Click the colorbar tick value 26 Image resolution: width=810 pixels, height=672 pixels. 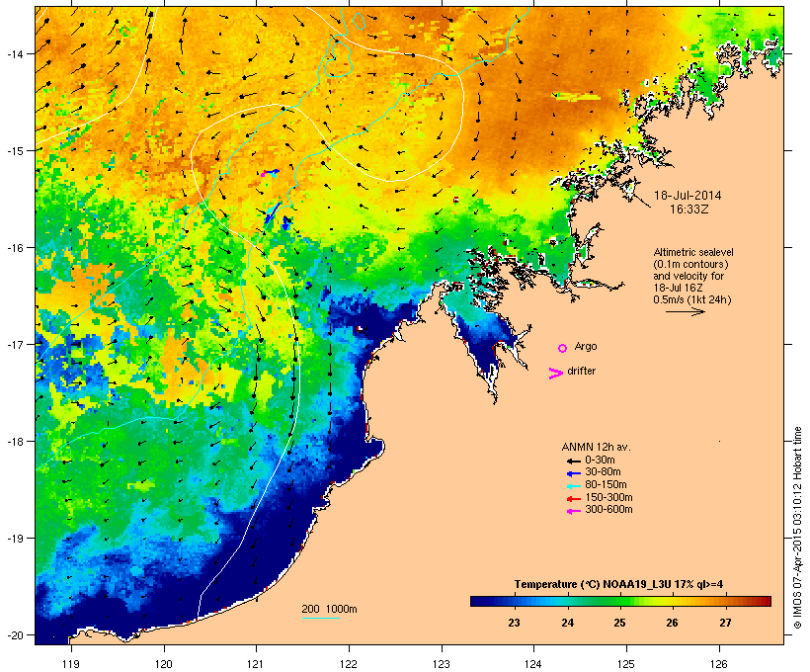click(672, 623)
